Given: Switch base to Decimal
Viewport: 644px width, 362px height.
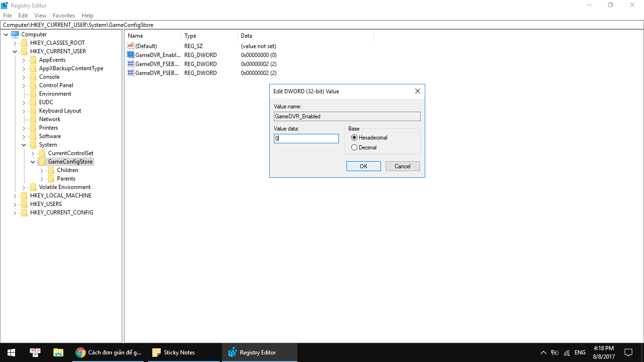Looking at the screenshot, I should coord(354,147).
